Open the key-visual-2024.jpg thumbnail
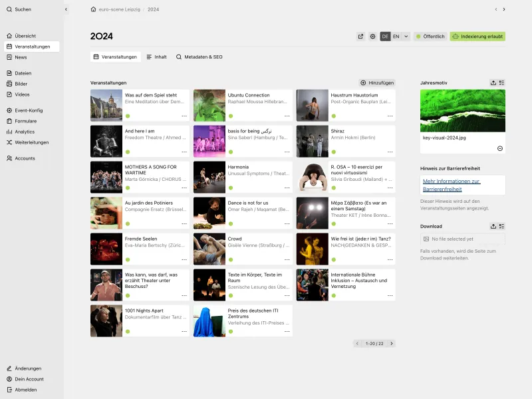 coord(462,110)
